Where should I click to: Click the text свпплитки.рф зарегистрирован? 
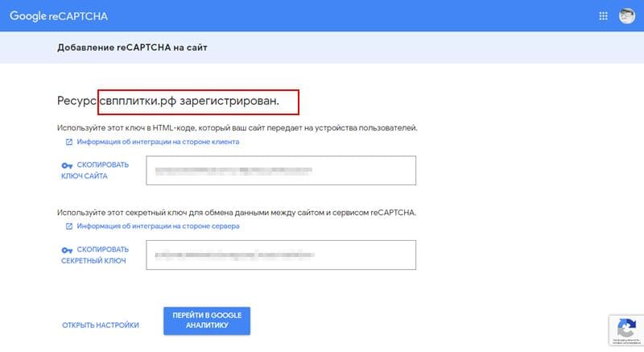[189, 101]
